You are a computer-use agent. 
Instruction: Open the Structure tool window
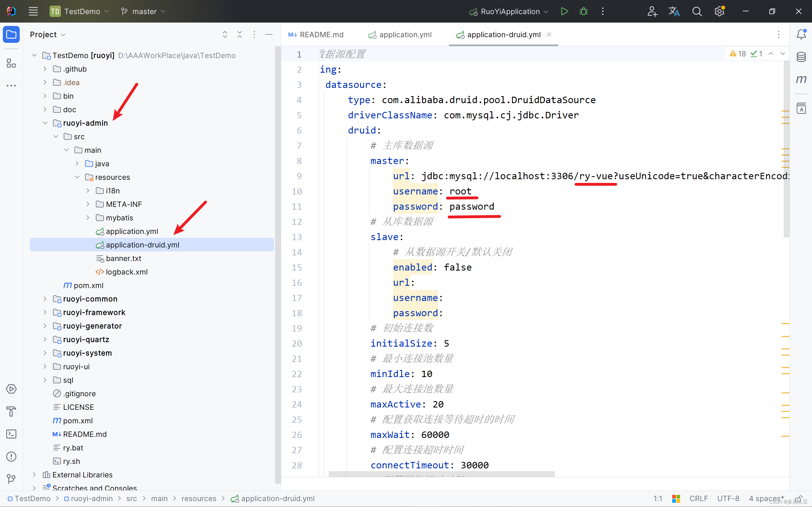coord(11,63)
